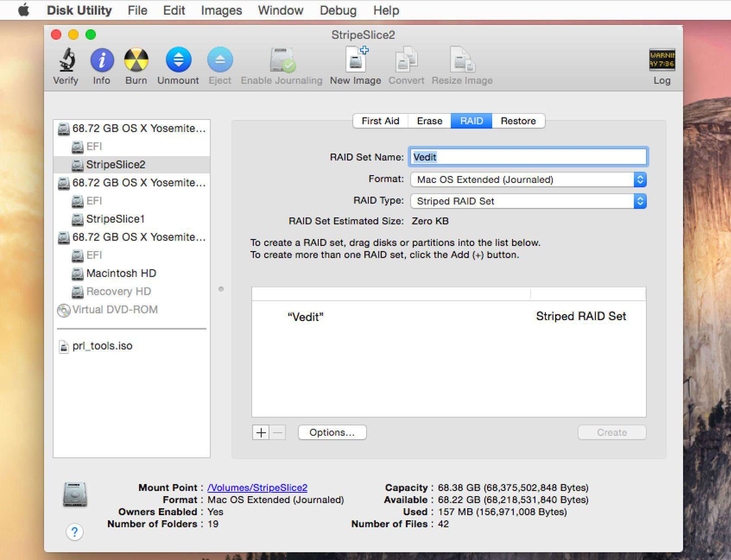Open the Format dropdown menu
The image size is (731, 560).
tap(528, 179)
